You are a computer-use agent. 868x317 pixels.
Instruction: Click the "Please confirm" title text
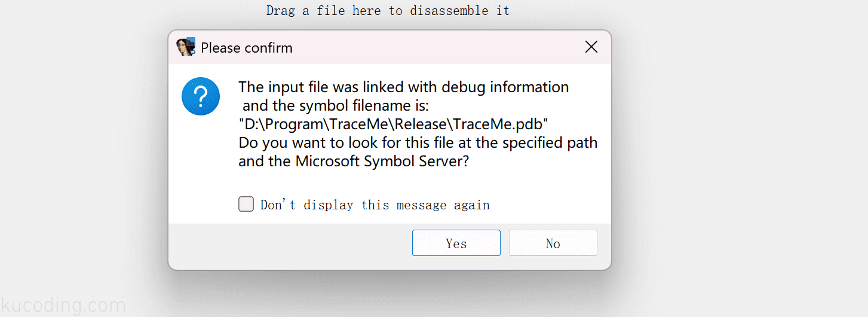247,48
